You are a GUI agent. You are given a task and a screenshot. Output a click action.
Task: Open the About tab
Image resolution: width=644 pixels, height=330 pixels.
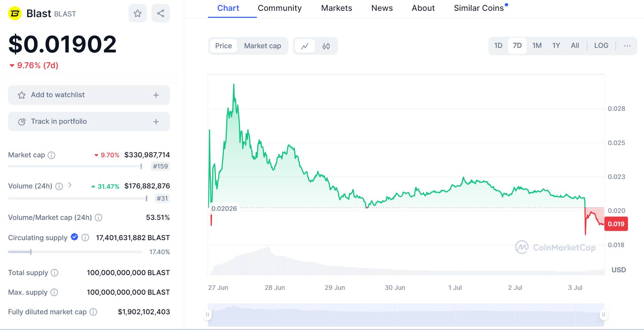coord(423,8)
